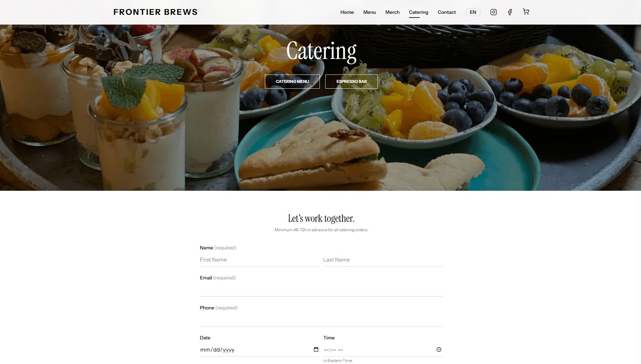641x364 pixels.
Task: Open the time picker clock icon
Action: pyautogui.click(x=439, y=350)
